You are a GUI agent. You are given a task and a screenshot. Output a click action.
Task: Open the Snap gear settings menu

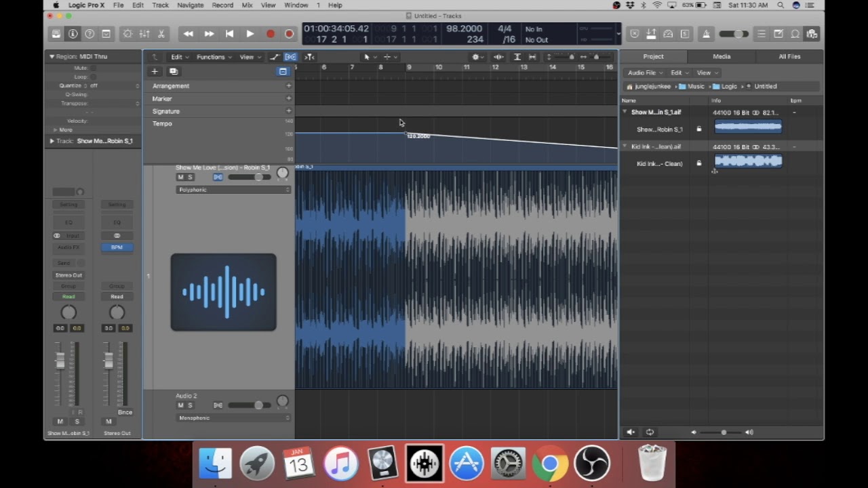pos(477,57)
